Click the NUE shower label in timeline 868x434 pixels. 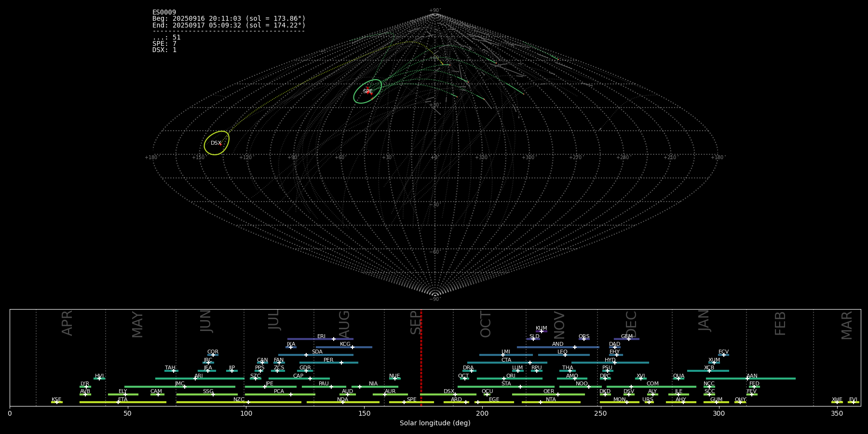(394, 376)
